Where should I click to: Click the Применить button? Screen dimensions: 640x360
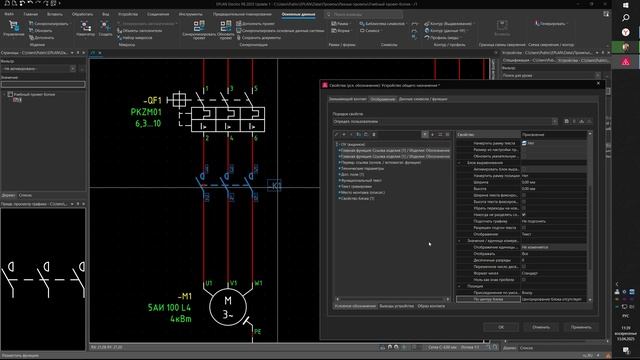coord(581,327)
